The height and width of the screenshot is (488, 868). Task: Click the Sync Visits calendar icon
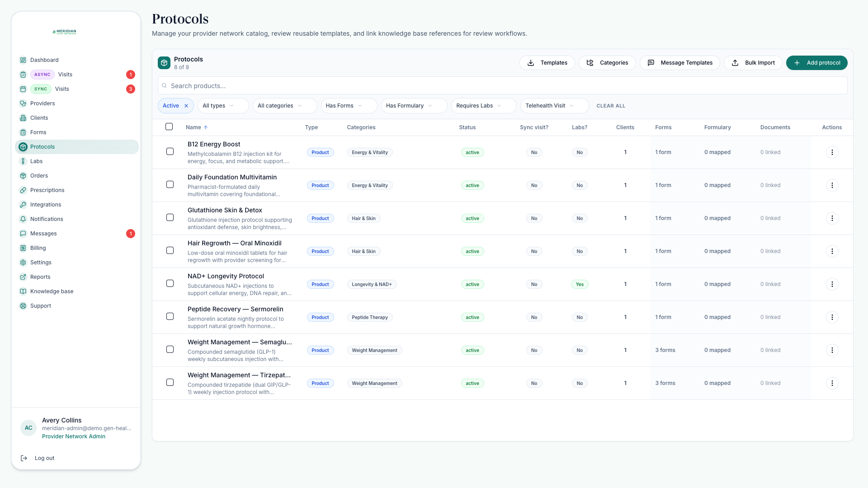tap(23, 89)
